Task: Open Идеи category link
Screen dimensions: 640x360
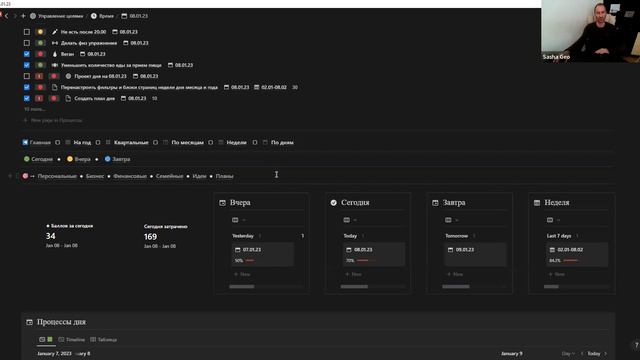Action: (199, 176)
